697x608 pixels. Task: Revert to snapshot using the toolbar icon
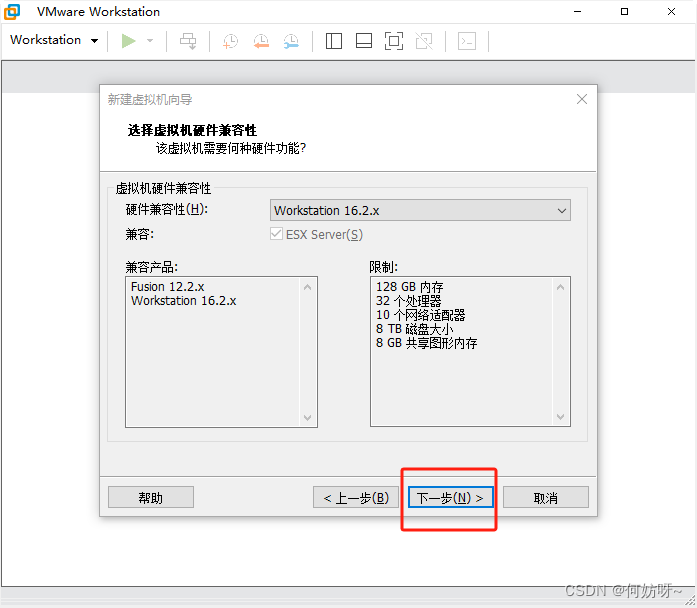(261, 41)
